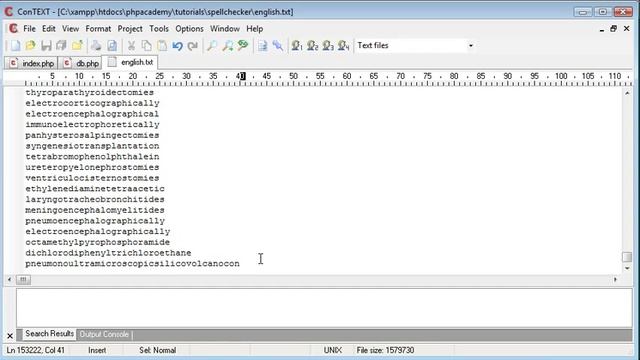
Task: Open the Window menu
Action: 224,29
